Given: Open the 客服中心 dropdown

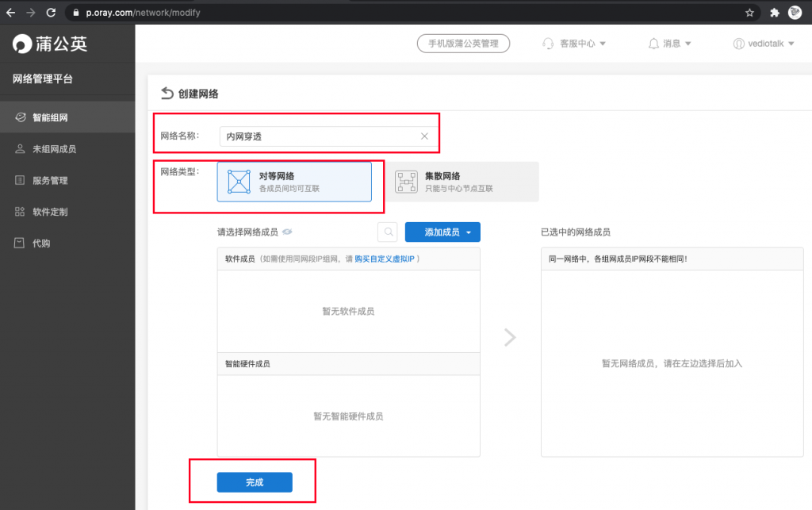Looking at the screenshot, I should pos(575,44).
